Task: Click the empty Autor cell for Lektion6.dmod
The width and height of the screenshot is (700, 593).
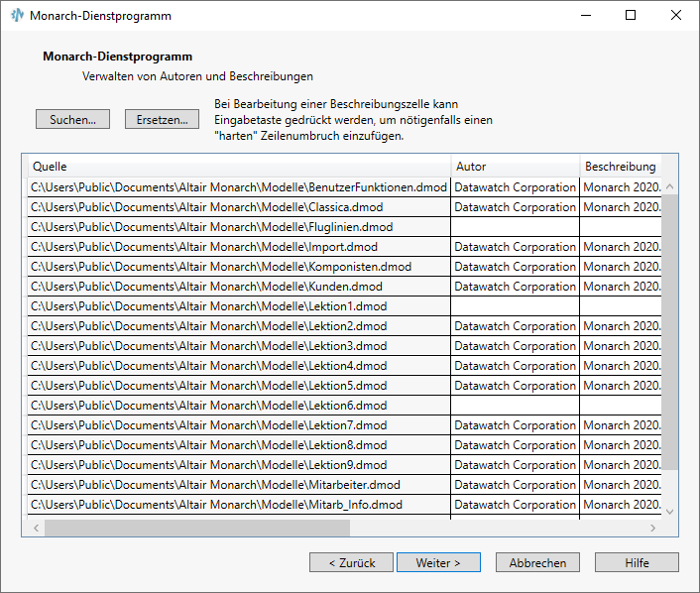Action: point(515,406)
